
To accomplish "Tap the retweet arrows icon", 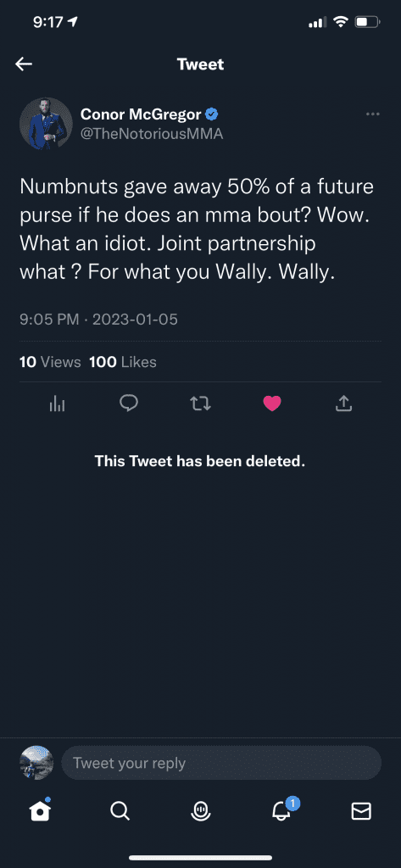I will pos(200,404).
